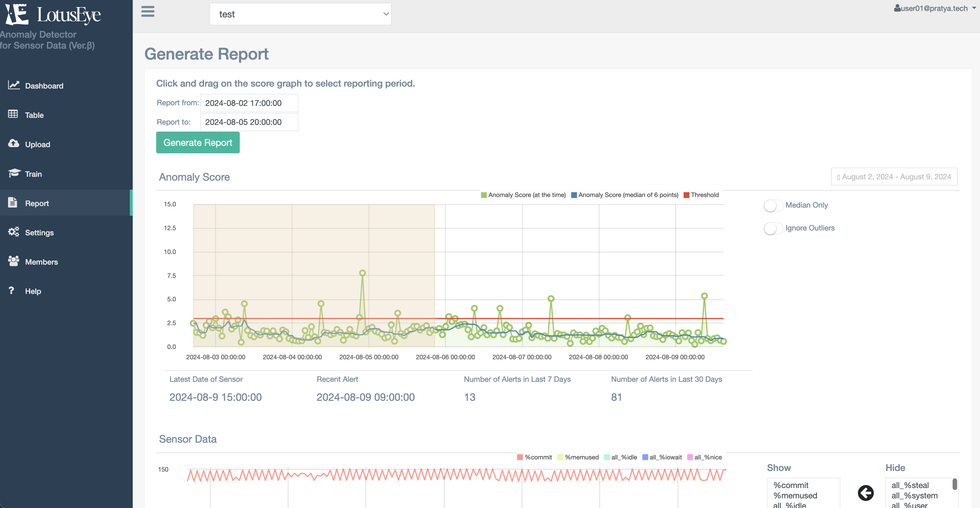Click the Table grid icon
The image size is (980, 508).
click(x=13, y=114)
